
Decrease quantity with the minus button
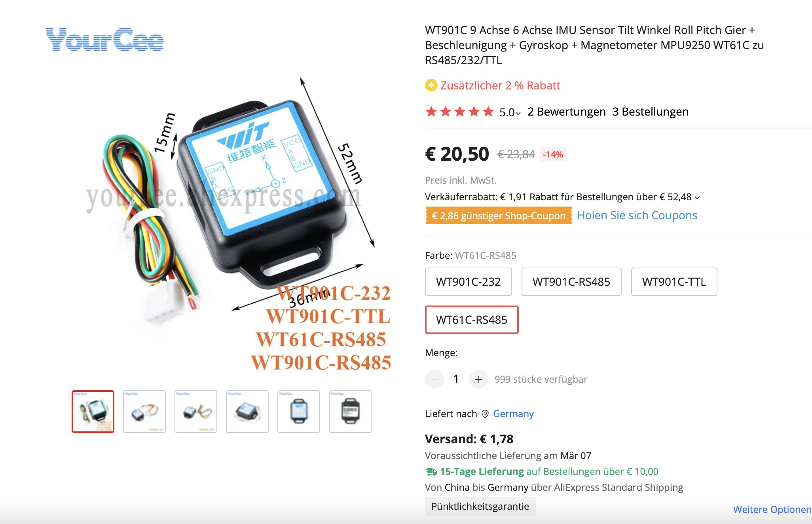[434, 380]
